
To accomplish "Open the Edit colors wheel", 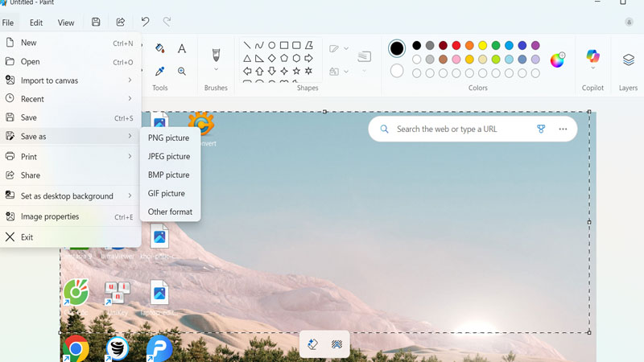I will [557, 60].
